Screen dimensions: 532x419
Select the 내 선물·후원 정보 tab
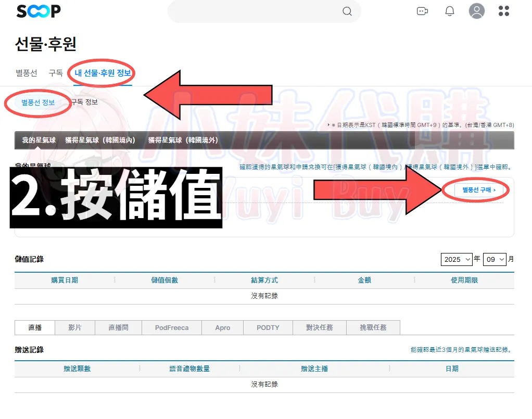[x=103, y=73]
